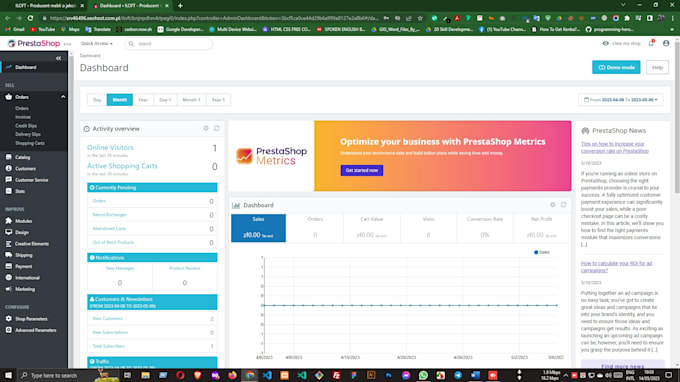Open the Invoices submenu item

[x=23, y=117]
